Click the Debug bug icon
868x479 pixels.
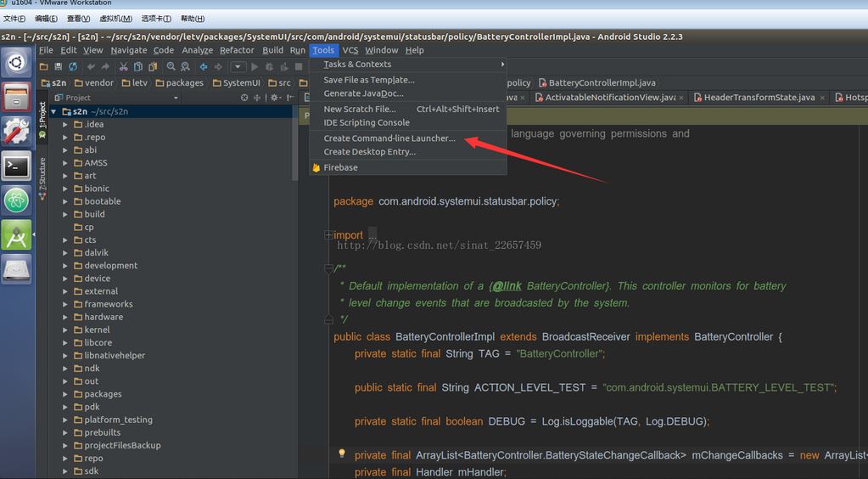pos(269,66)
